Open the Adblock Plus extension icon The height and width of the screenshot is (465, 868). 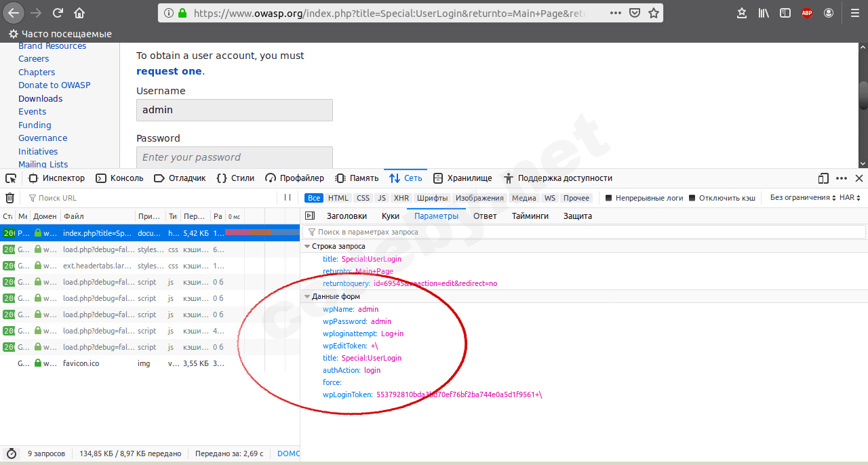tap(806, 13)
